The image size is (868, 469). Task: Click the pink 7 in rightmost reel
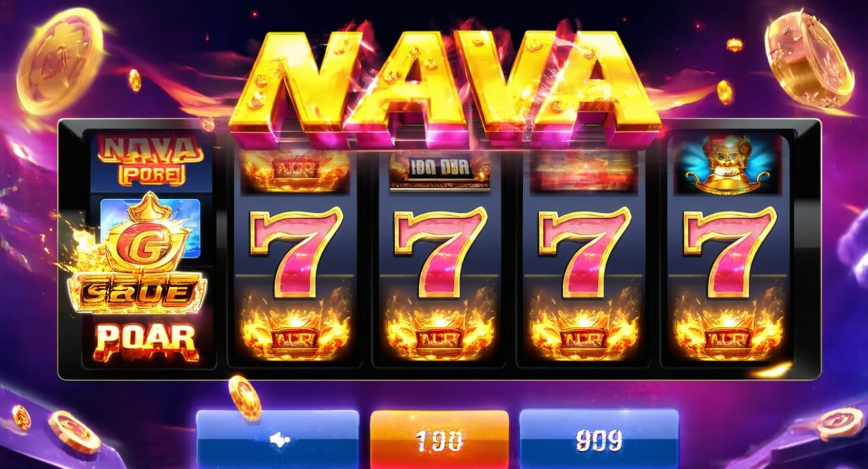click(729, 250)
